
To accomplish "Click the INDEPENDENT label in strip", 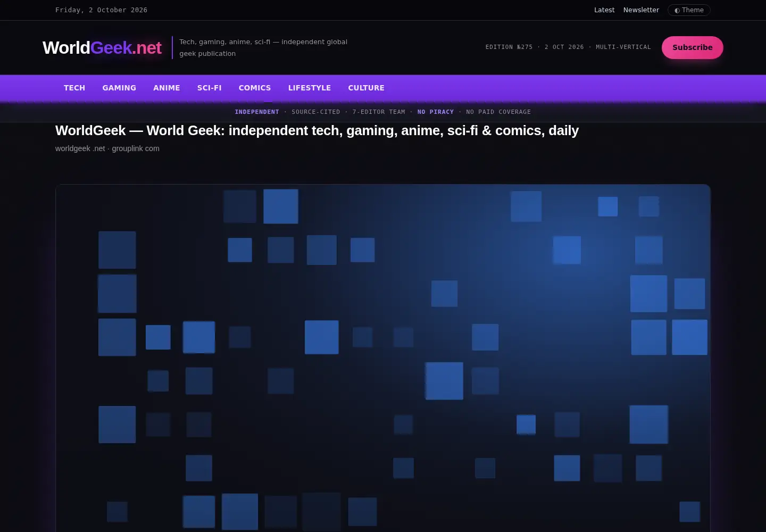I will pos(257,112).
